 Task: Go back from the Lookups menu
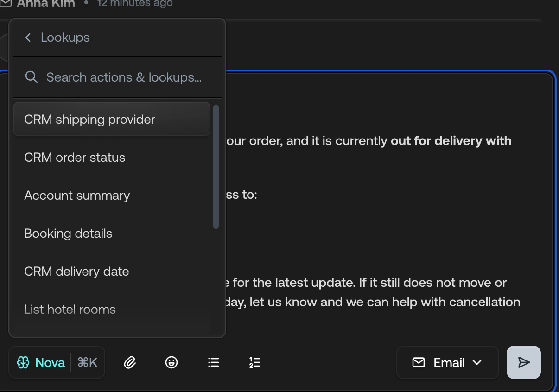coord(28,38)
